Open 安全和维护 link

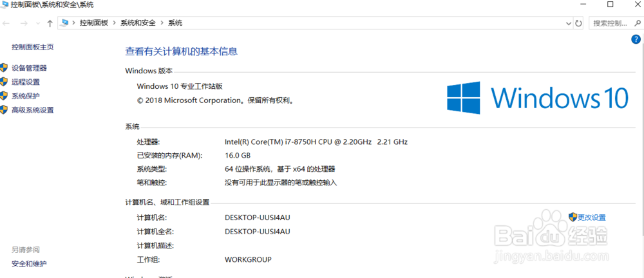tap(29, 264)
